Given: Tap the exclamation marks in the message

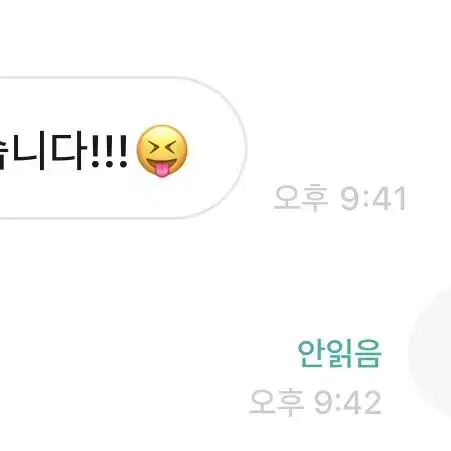Looking at the screenshot, I should [109, 152].
